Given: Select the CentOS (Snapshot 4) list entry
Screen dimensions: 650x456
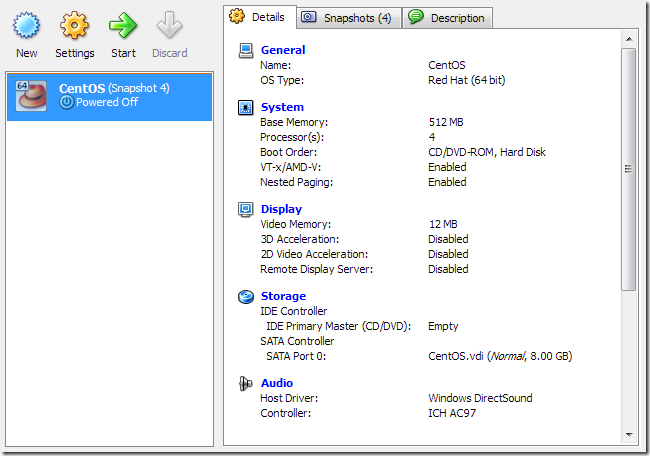Looking at the screenshot, I should pyautogui.click(x=109, y=97).
